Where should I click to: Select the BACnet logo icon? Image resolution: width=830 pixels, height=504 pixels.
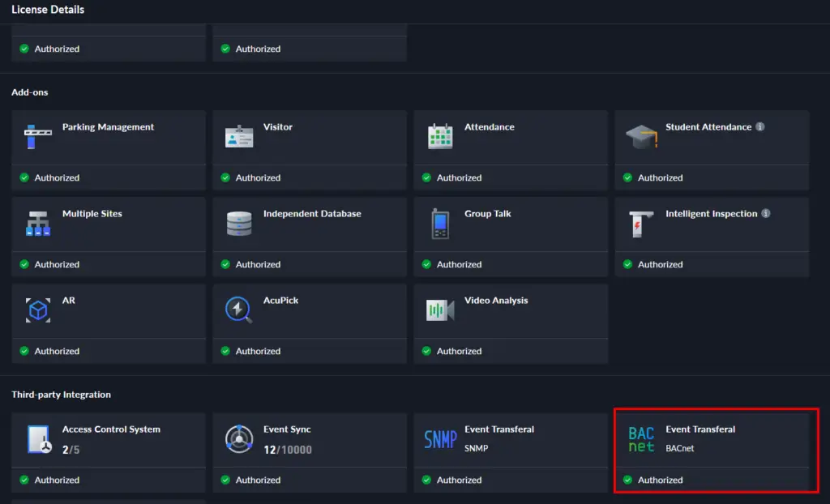point(640,438)
